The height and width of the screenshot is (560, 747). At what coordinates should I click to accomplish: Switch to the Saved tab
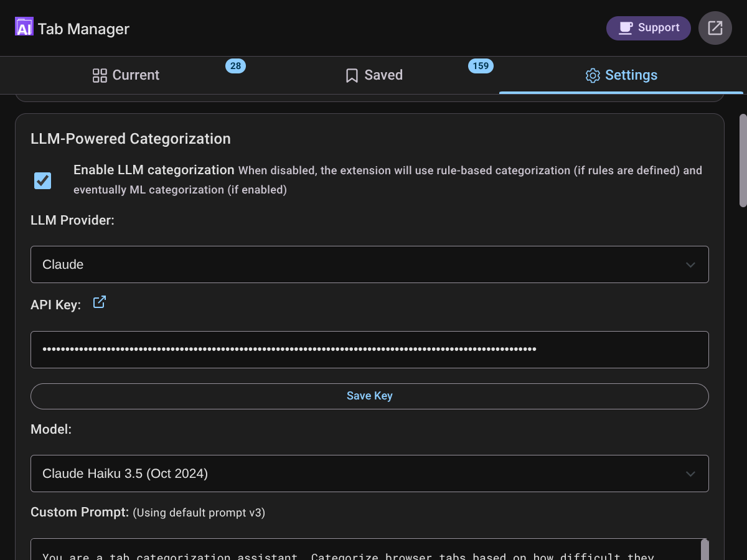[x=374, y=75]
